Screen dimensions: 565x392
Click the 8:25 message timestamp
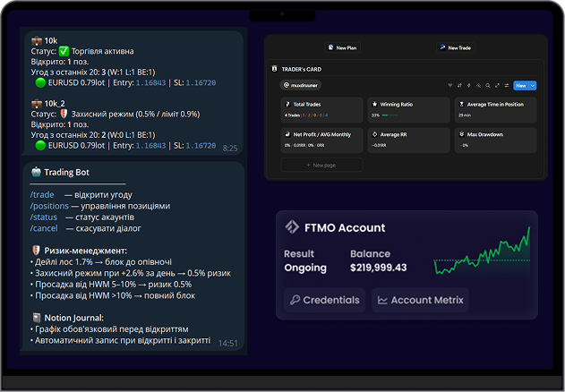pos(230,149)
